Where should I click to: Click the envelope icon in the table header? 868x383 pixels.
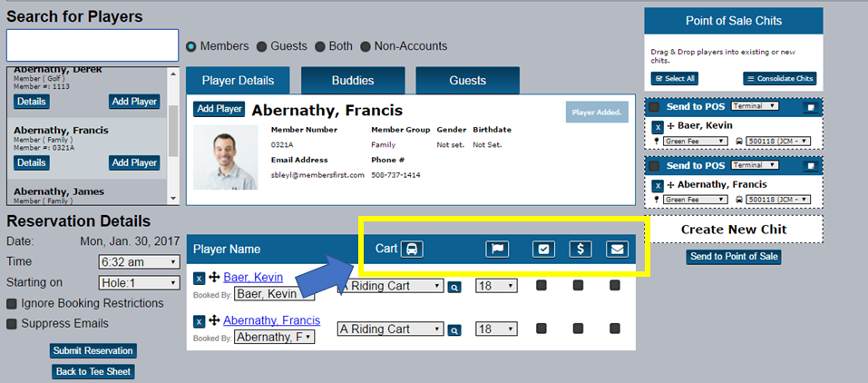pyautogui.click(x=617, y=250)
